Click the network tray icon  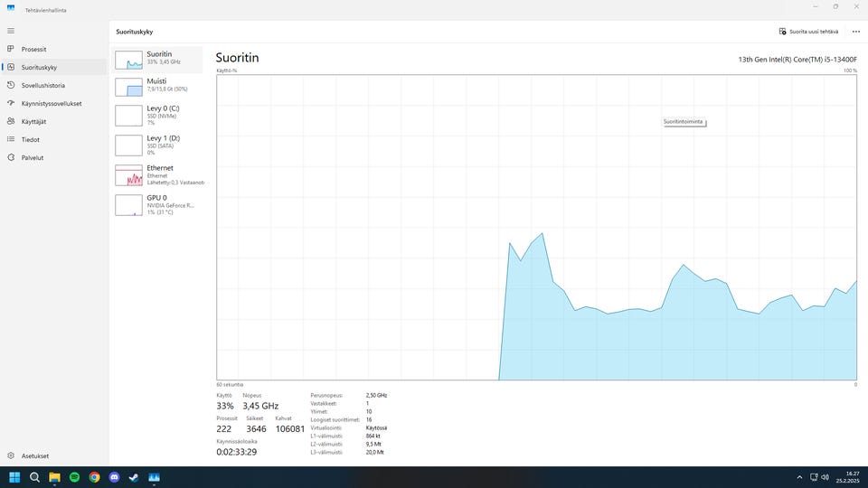point(814,477)
